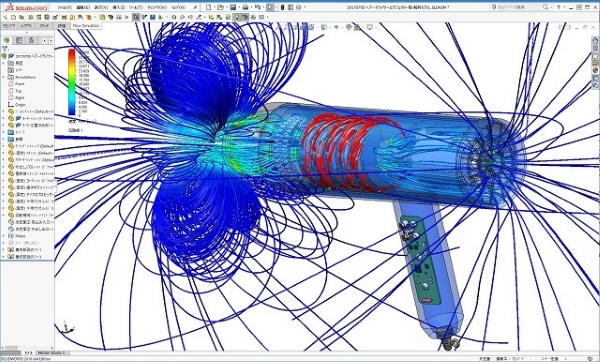Select the FeatureManager design tree tab icon
Screen dimensions: 600x362
coord(7,40)
